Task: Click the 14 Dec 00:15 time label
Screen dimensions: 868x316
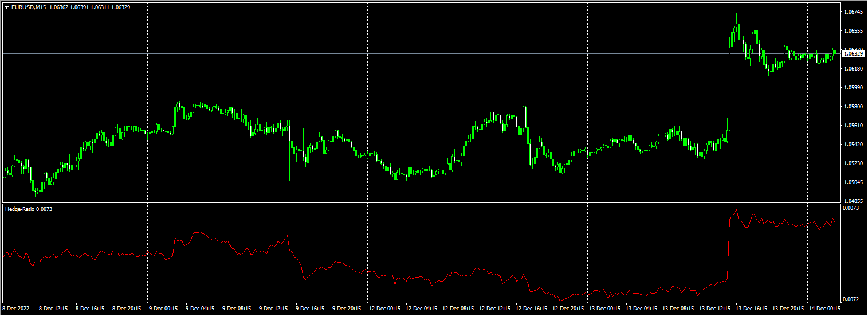Action: 825,308
